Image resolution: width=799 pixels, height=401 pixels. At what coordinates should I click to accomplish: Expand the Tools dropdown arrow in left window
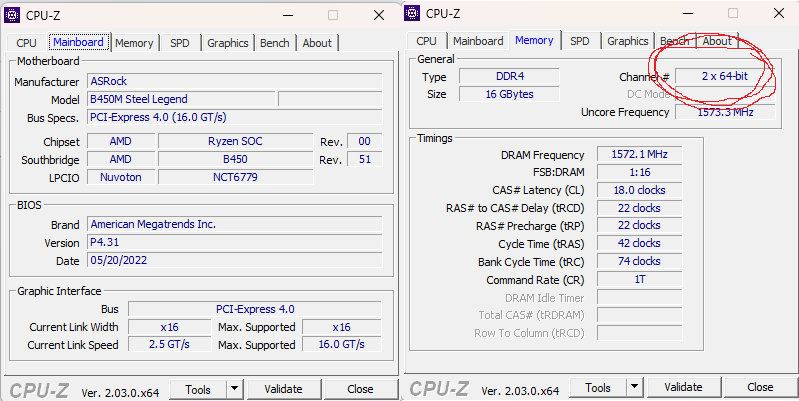click(x=234, y=390)
